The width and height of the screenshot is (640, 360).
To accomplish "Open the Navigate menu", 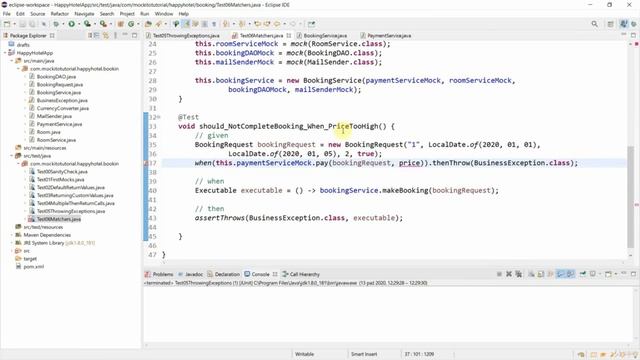I will coord(84,13).
